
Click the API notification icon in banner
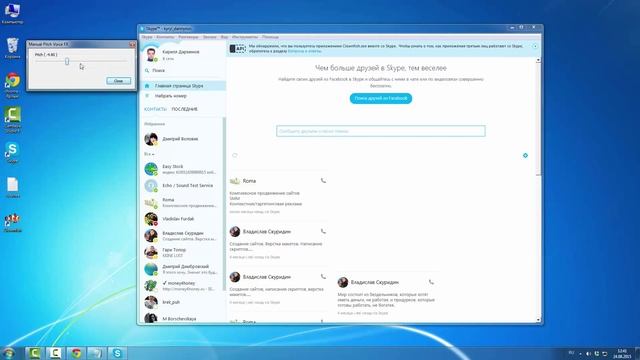[238, 49]
